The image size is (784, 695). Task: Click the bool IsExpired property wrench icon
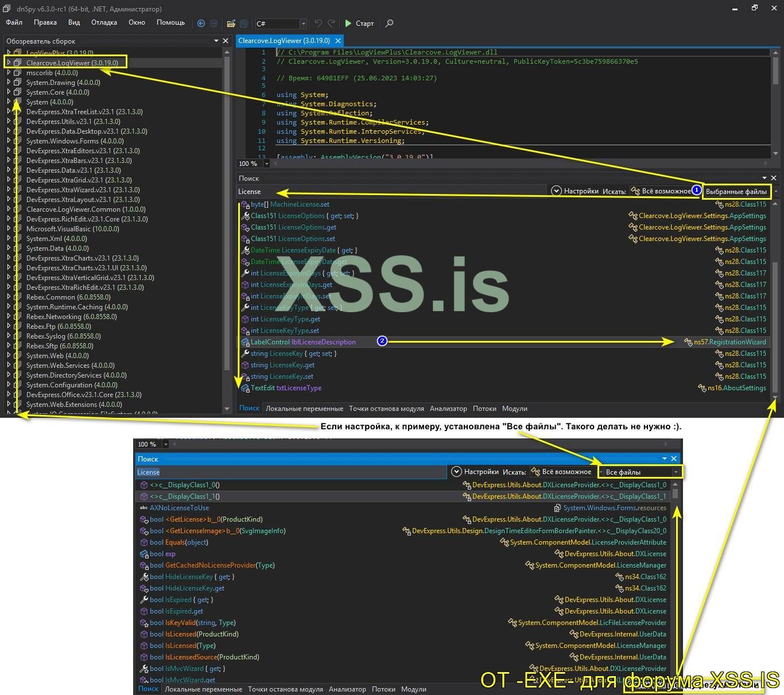pos(144,600)
